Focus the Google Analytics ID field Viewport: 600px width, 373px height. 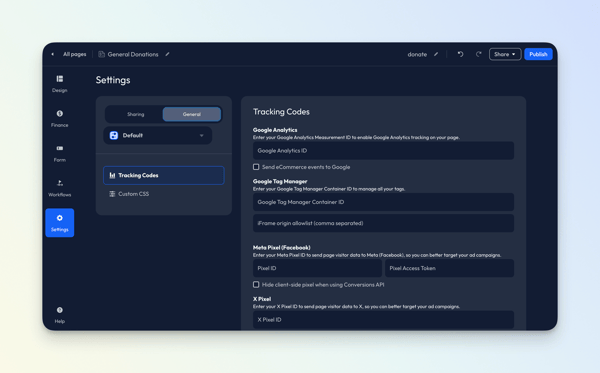[383, 151]
